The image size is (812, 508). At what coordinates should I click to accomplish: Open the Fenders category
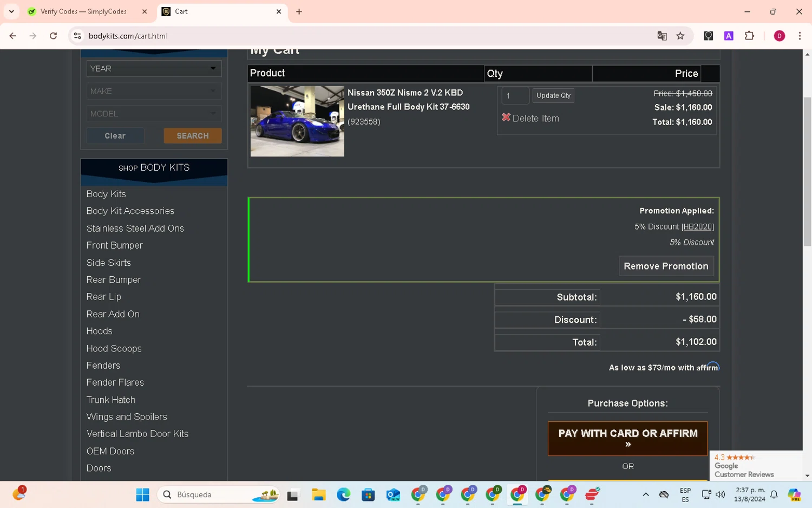click(103, 366)
